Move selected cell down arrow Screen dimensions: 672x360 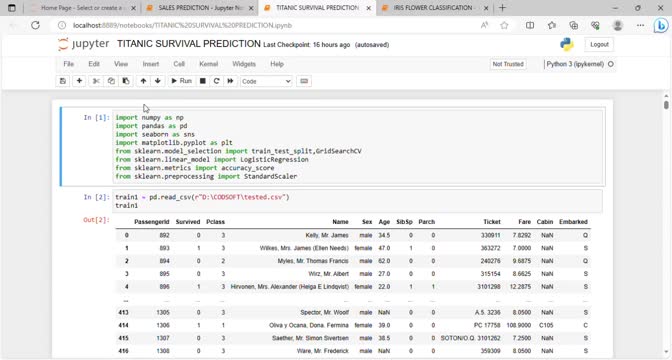(158, 81)
